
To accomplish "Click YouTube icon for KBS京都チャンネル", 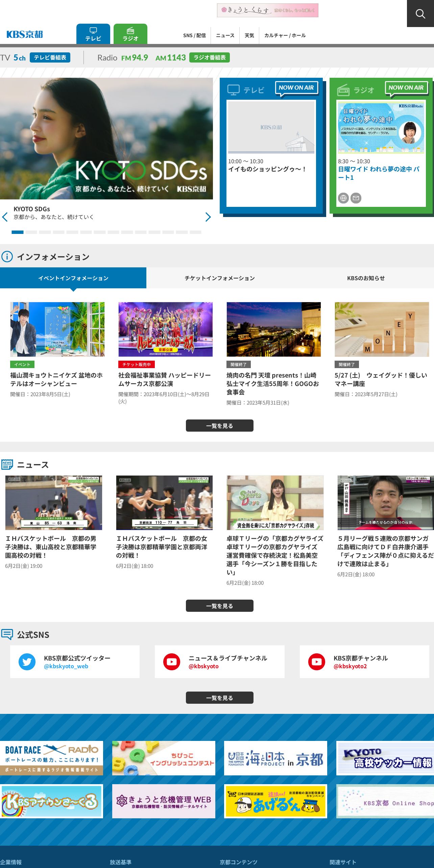I will point(317,662).
